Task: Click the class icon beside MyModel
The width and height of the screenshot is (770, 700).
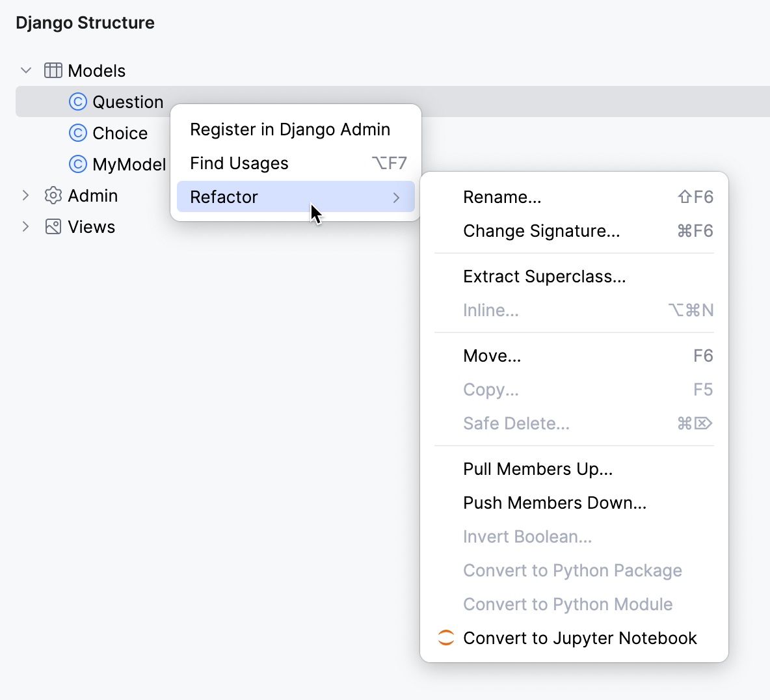Action: coord(77,164)
